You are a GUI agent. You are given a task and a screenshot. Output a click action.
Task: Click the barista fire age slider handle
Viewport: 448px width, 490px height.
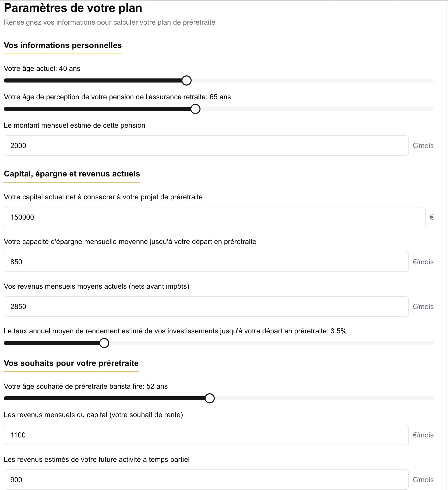(210, 398)
